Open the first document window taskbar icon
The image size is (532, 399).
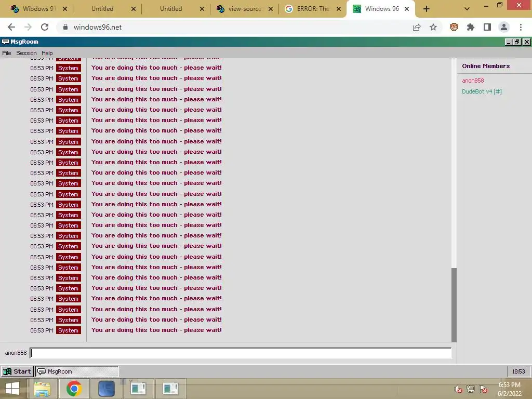(x=138, y=389)
